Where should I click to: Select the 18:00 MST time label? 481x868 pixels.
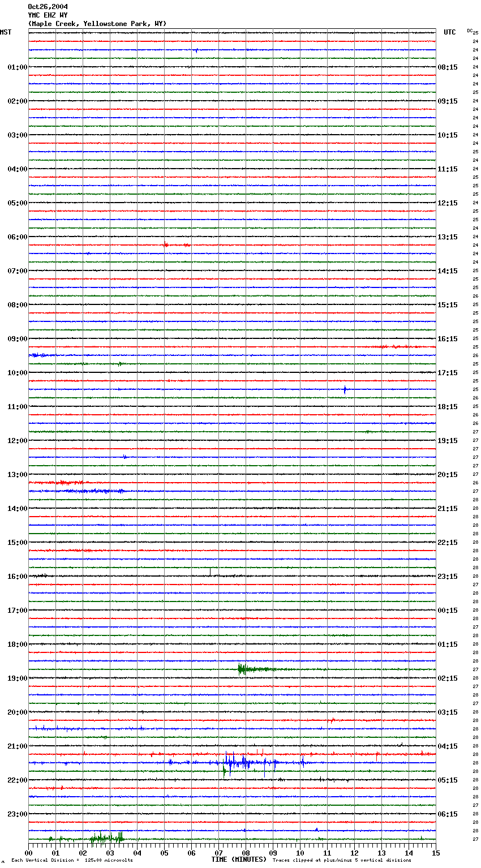18,644
